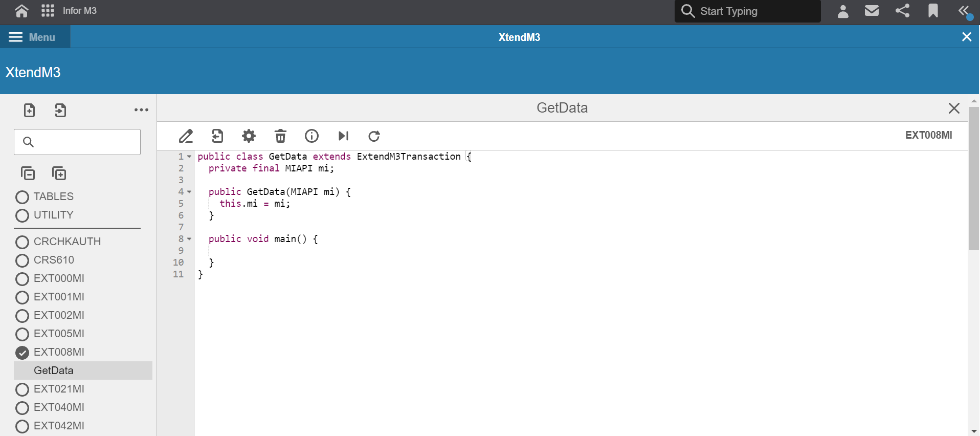Click the share icon in top bar

tap(902, 11)
